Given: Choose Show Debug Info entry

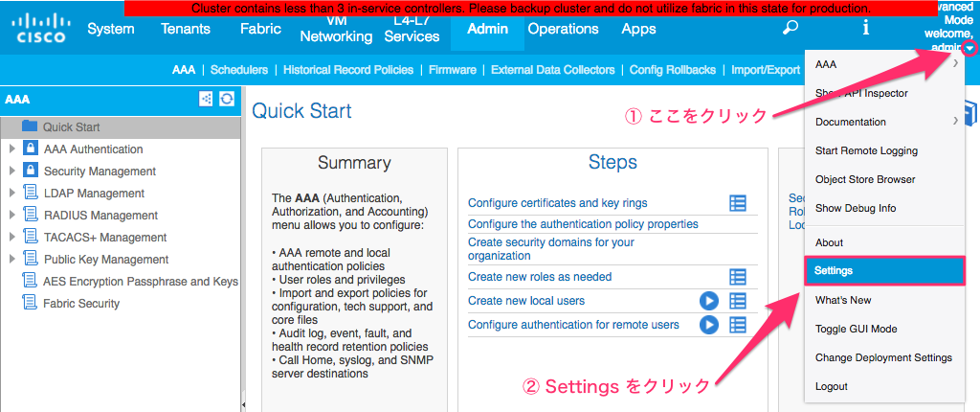Looking at the screenshot, I should pyautogui.click(x=885, y=208).
